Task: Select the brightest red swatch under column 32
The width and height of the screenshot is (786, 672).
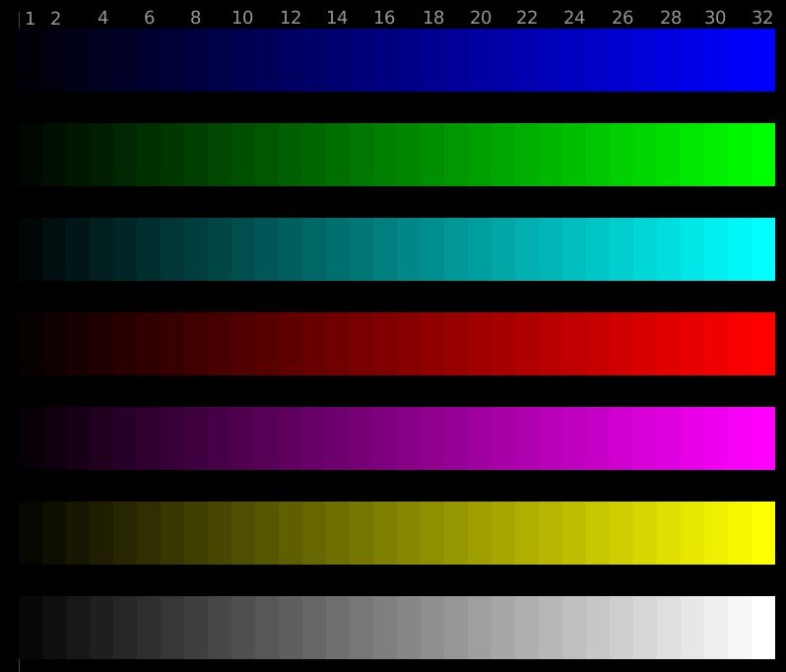Action: [763, 344]
